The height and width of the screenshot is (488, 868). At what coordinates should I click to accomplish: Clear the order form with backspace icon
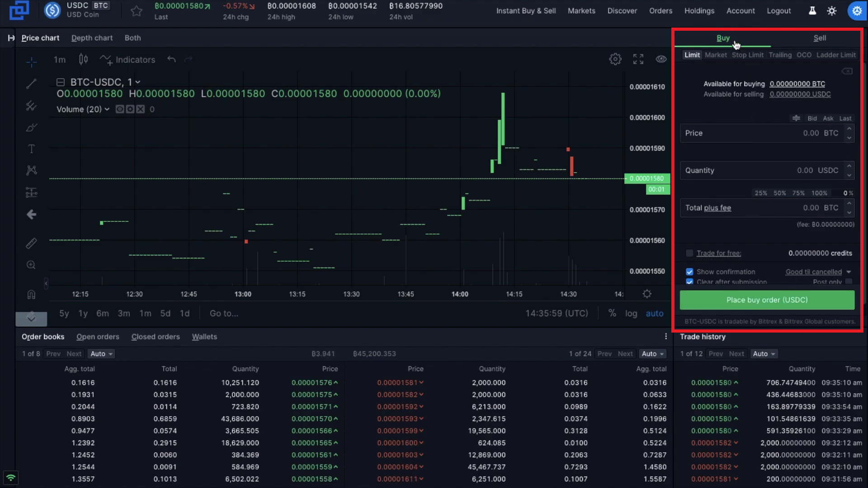(847, 71)
